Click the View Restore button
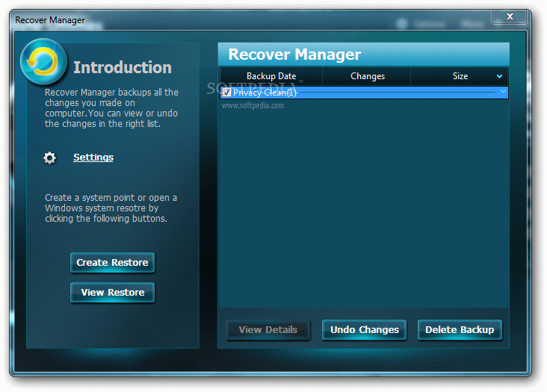 (112, 293)
